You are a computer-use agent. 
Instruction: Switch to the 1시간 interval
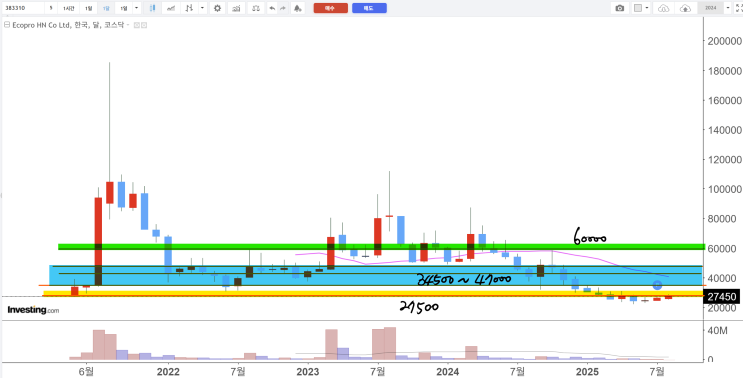tap(69, 8)
